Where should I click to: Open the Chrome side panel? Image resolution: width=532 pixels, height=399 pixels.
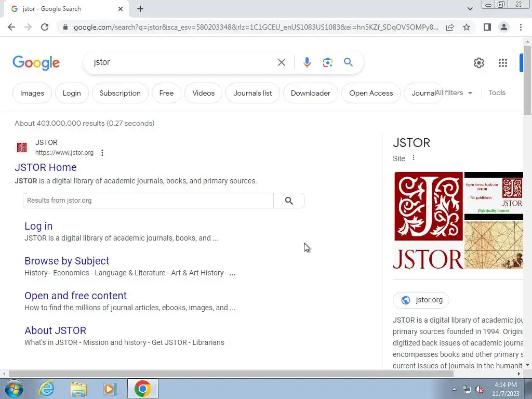coord(487,27)
